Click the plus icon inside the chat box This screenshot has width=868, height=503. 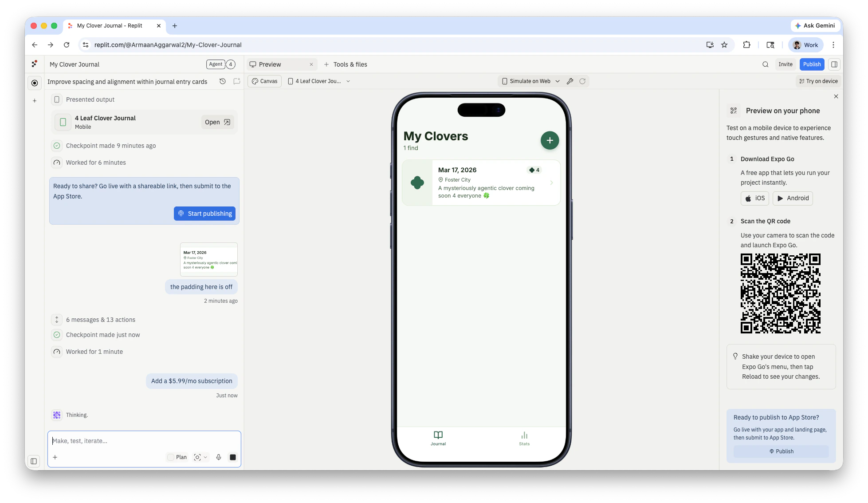pyautogui.click(x=55, y=457)
